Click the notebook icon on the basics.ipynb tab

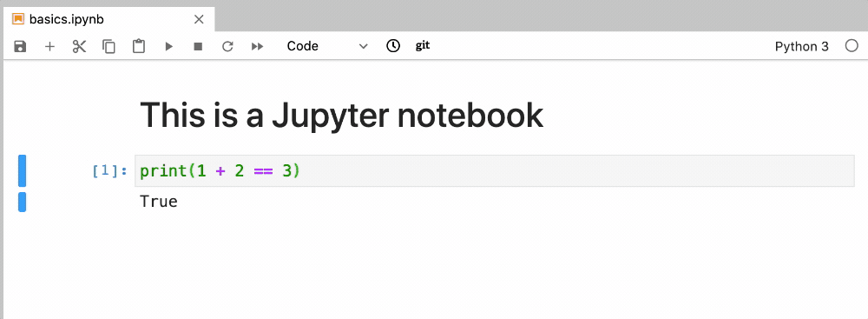(x=18, y=19)
